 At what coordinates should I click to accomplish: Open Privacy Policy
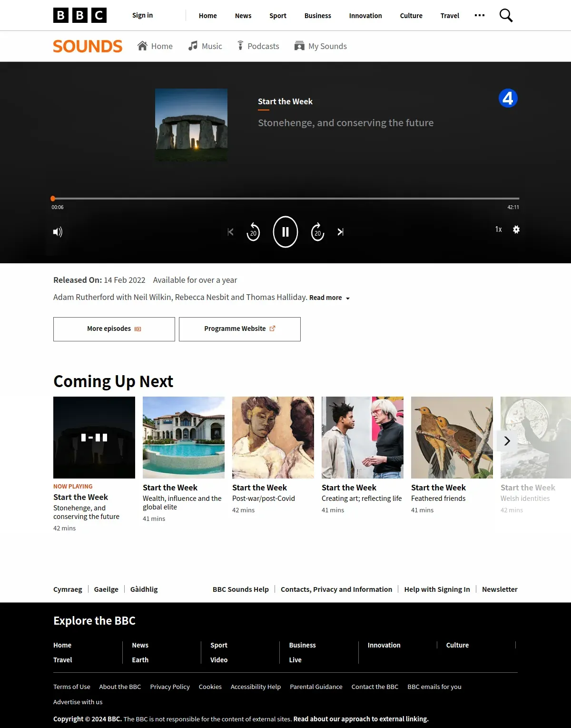point(170,687)
